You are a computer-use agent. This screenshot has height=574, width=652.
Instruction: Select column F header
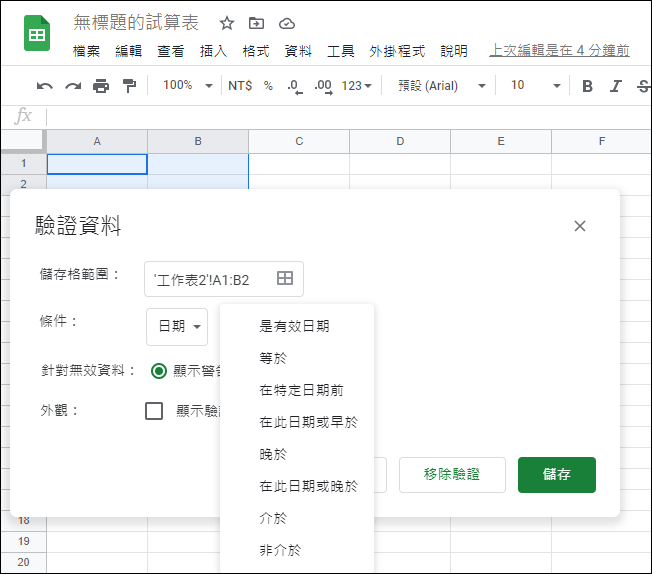pyautogui.click(x=602, y=141)
